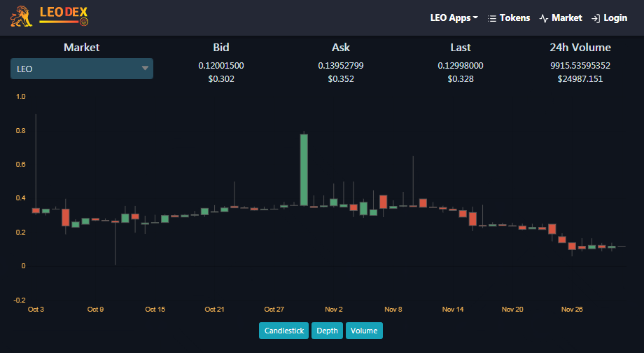Click the LEODEX wordmark text
Image resolution: width=644 pixels, height=353 pixels.
(64, 13)
